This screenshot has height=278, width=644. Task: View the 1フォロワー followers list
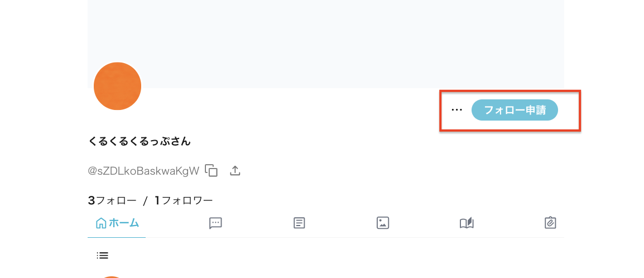click(x=184, y=201)
